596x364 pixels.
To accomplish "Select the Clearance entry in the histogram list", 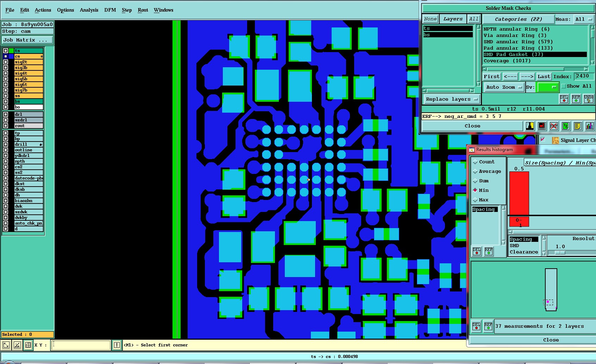I will [x=524, y=252].
